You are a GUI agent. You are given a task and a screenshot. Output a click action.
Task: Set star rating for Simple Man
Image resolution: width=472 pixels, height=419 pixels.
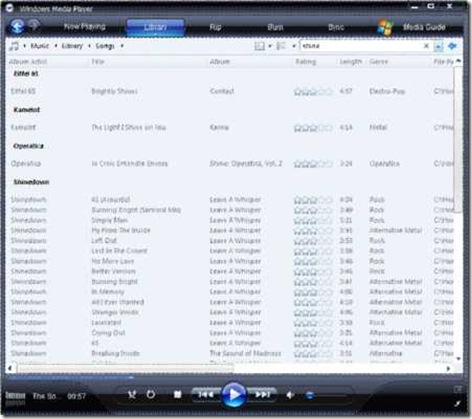tap(313, 220)
